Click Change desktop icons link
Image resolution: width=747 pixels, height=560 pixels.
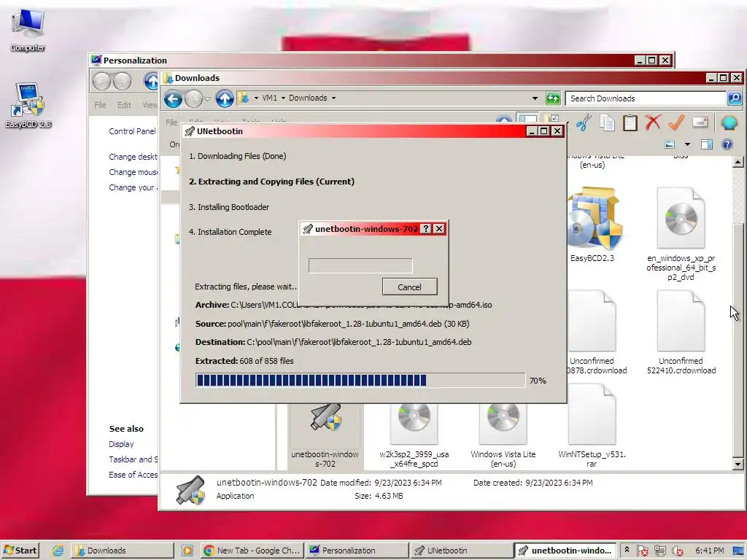coord(133,157)
